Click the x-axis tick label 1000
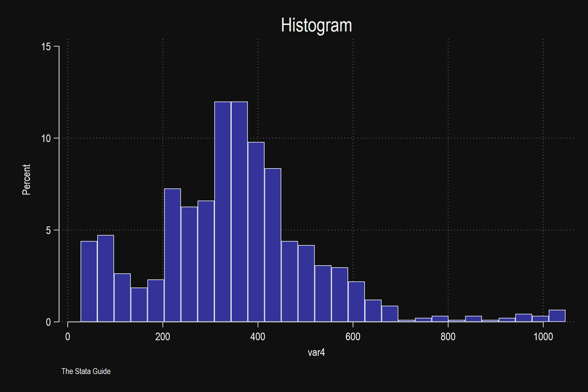Image resolution: width=588 pixels, height=392 pixels. coord(543,337)
